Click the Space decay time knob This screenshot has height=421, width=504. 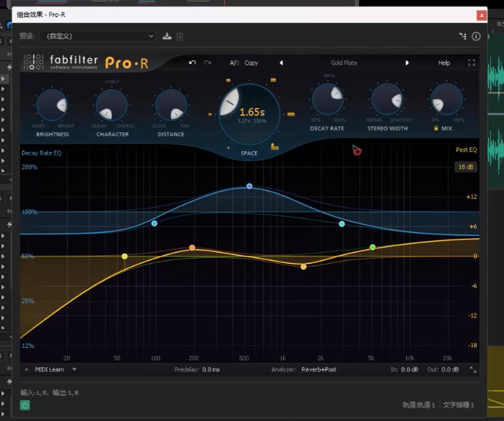[249, 114]
